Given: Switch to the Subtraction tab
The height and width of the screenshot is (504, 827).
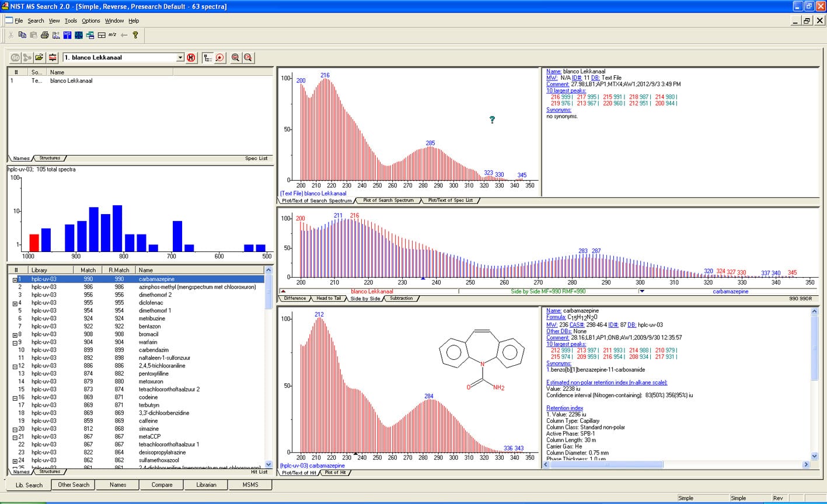Looking at the screenshot, I should coord(401,299).
